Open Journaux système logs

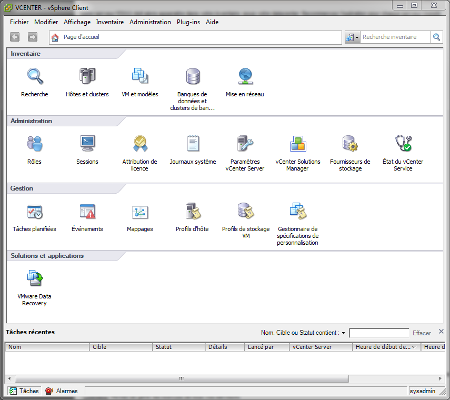click(193, 144)
